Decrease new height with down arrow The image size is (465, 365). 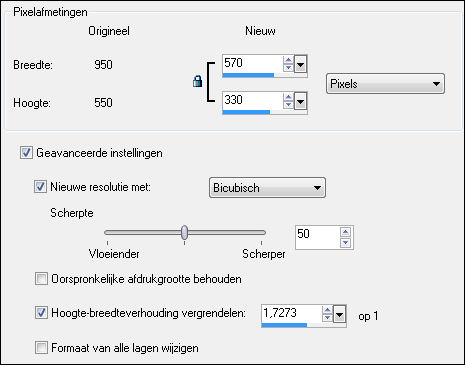(288, 105)
